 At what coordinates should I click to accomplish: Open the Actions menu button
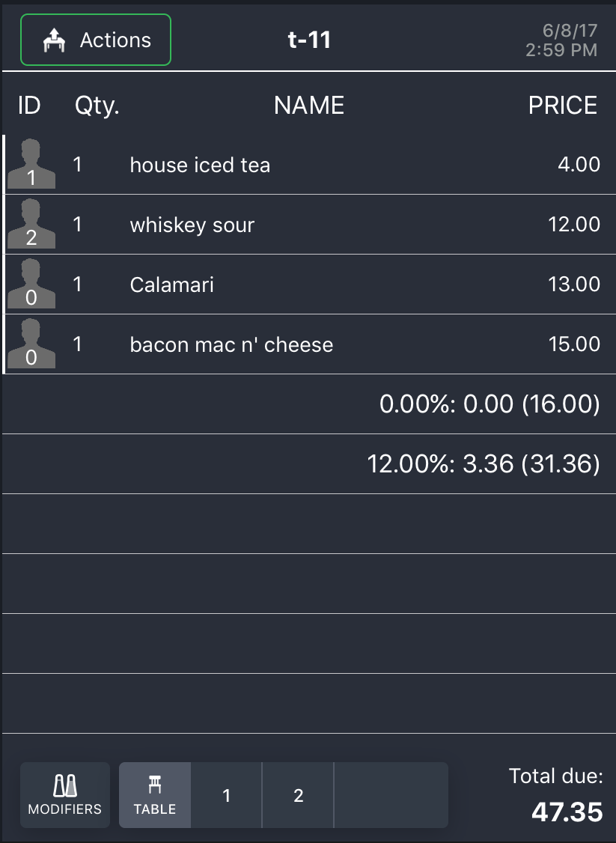pos(96,40)
